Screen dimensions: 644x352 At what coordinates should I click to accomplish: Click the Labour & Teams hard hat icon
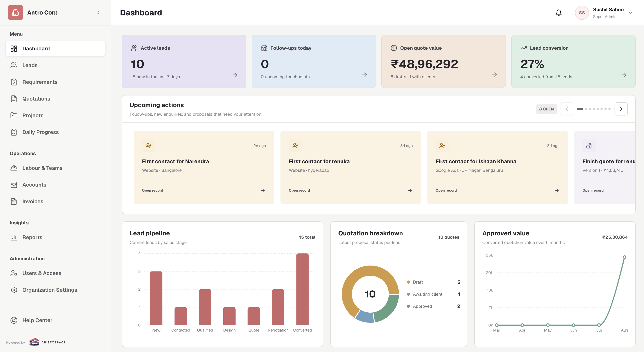pyautogui.click(x=14, y=168)
